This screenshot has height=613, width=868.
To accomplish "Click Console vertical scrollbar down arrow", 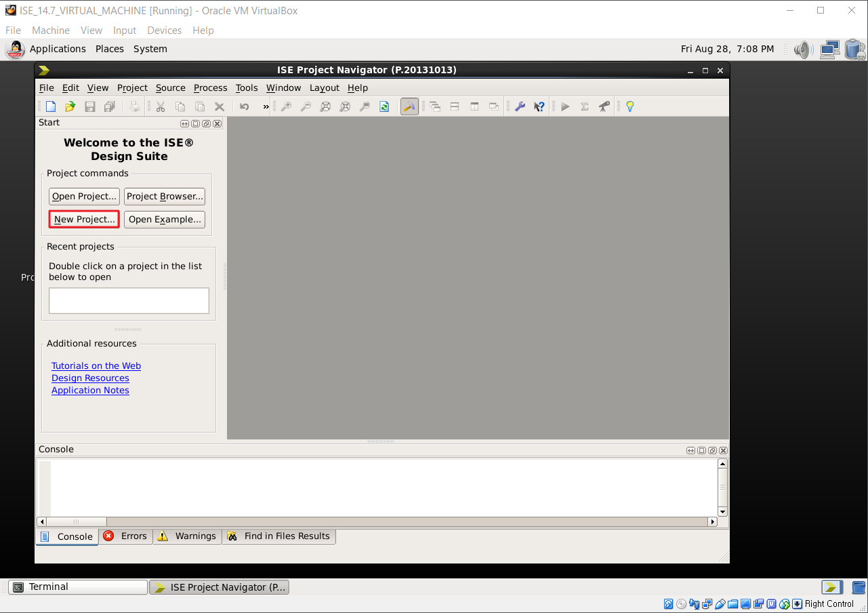I will 722,512.
